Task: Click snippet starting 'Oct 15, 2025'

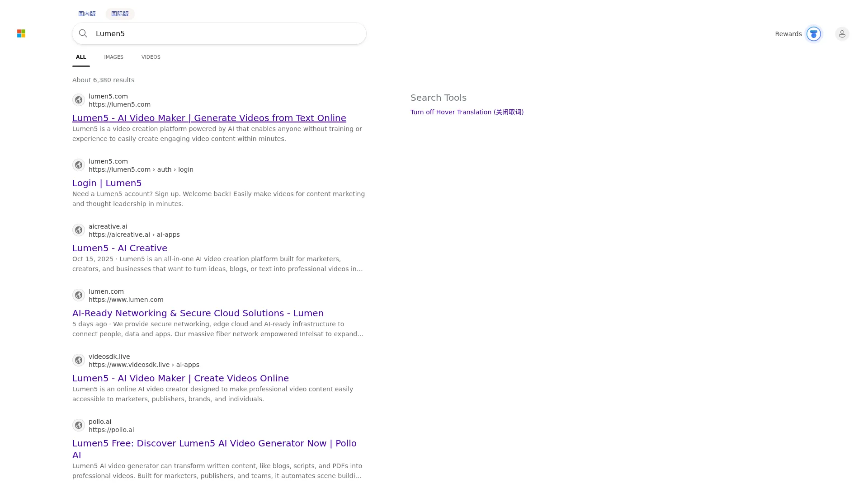Action: pyautogui.click(x=217, y=264)
